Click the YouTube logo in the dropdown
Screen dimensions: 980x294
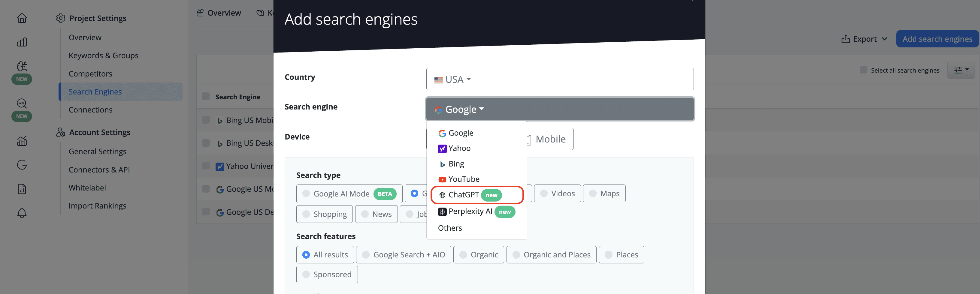point(442,179)
